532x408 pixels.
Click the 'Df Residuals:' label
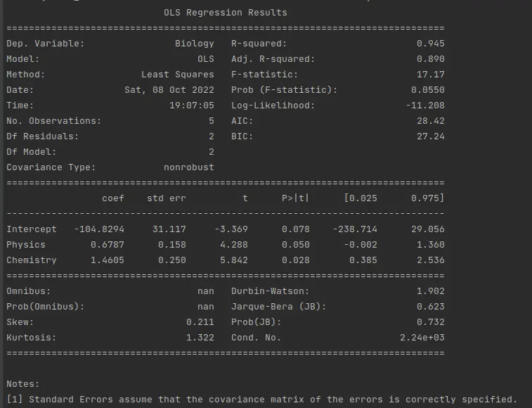click(42, 136)
